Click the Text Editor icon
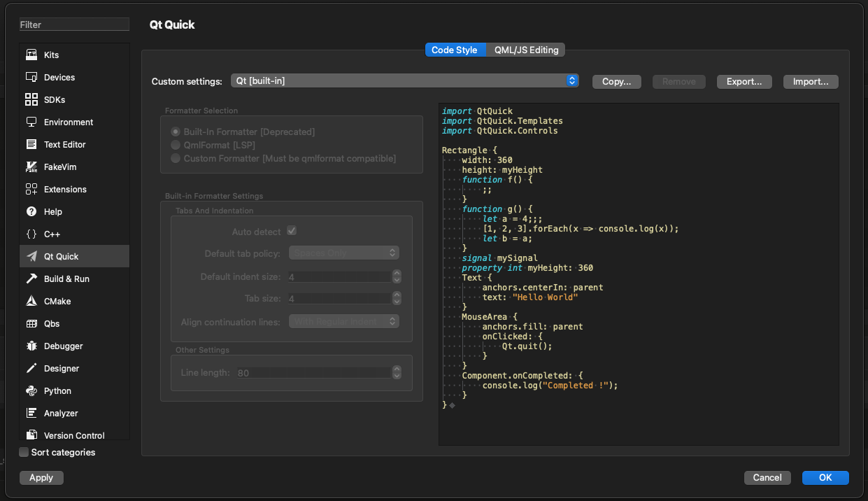The height and width of the screenshot is (501, 868). 31,144
